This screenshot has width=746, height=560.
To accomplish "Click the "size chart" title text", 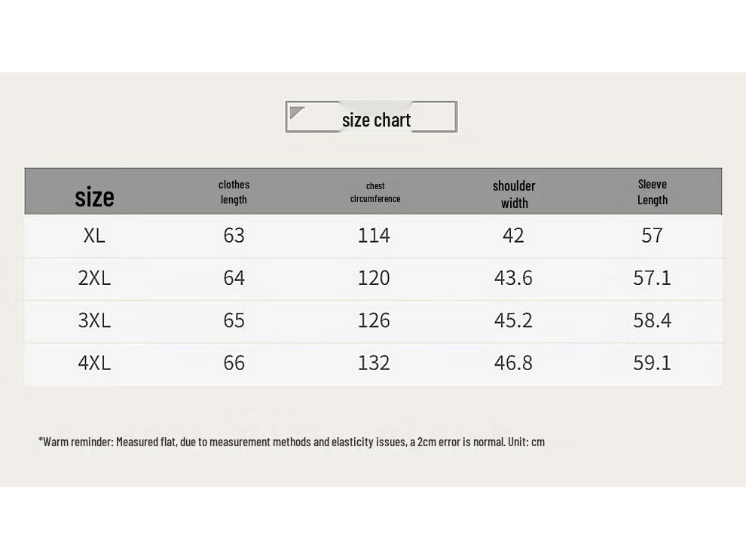I will [x=376, y=120].
